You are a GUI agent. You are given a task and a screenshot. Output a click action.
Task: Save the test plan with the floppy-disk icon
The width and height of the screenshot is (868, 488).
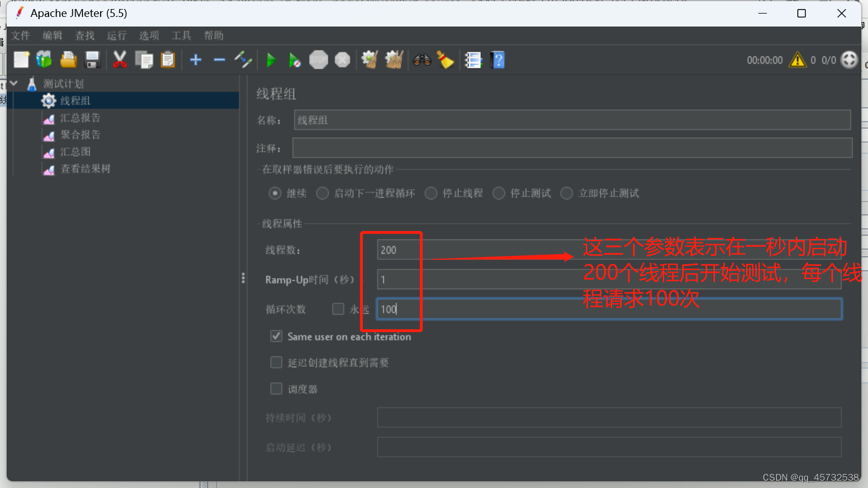tap(92, 59)
